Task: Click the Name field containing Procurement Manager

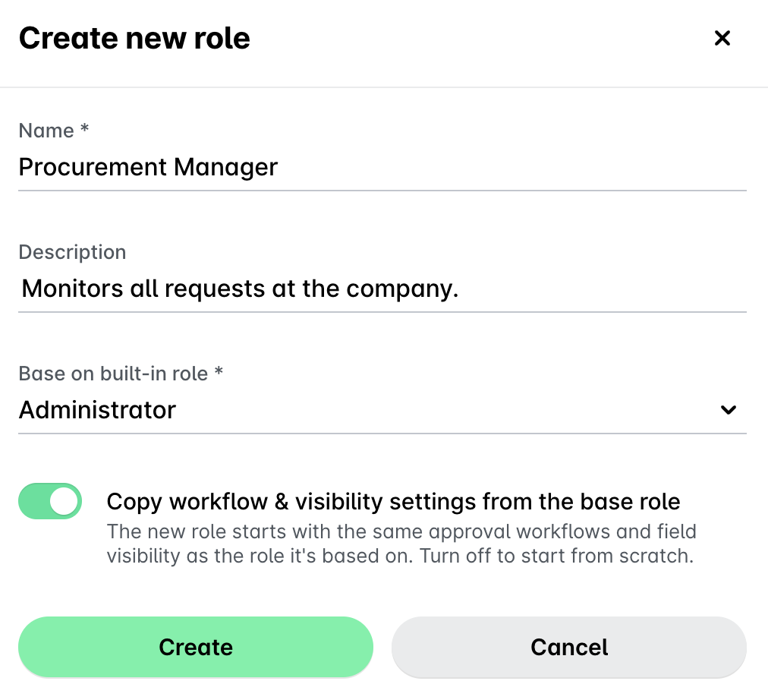Action: (382, 168)
